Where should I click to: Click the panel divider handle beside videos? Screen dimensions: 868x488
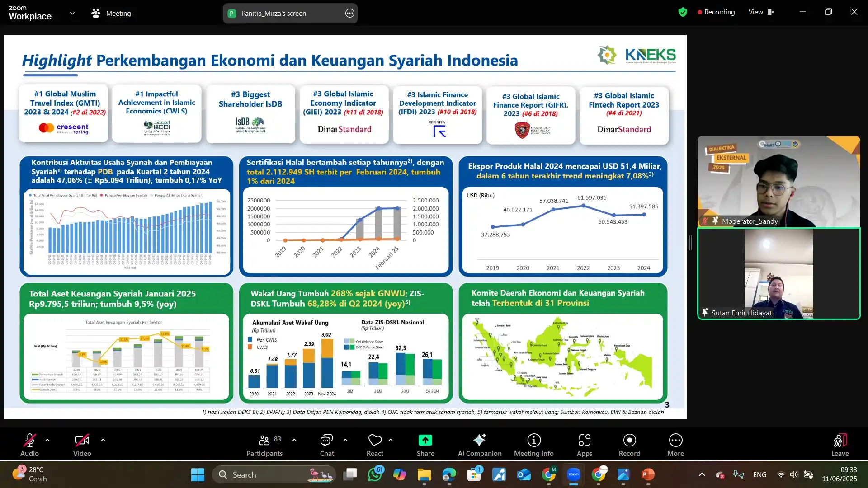pyautogui.click(x=690, y=243)
